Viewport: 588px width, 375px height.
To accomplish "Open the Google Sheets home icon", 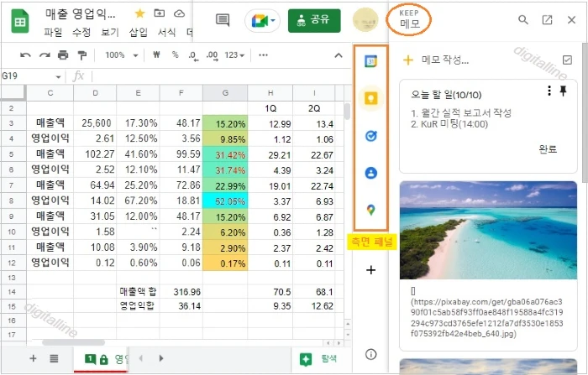I will (20, 21).
